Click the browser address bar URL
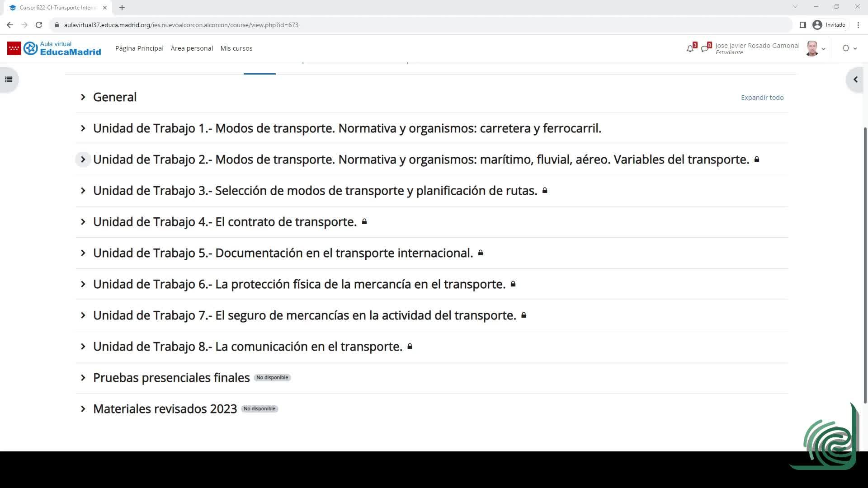Viewport: 868px width, 488px height. (x=181, y=25)
